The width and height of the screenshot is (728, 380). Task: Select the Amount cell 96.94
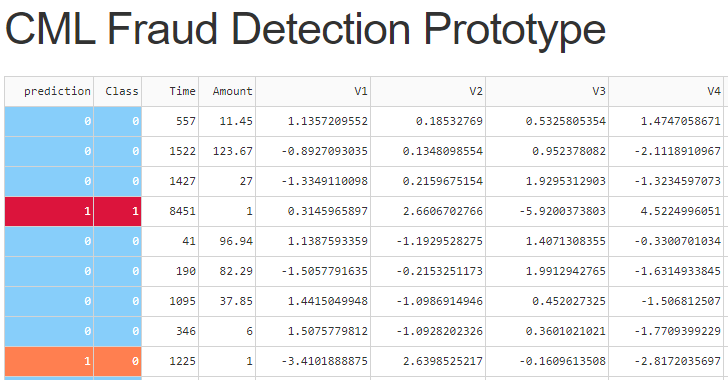(x=227, y=242)
